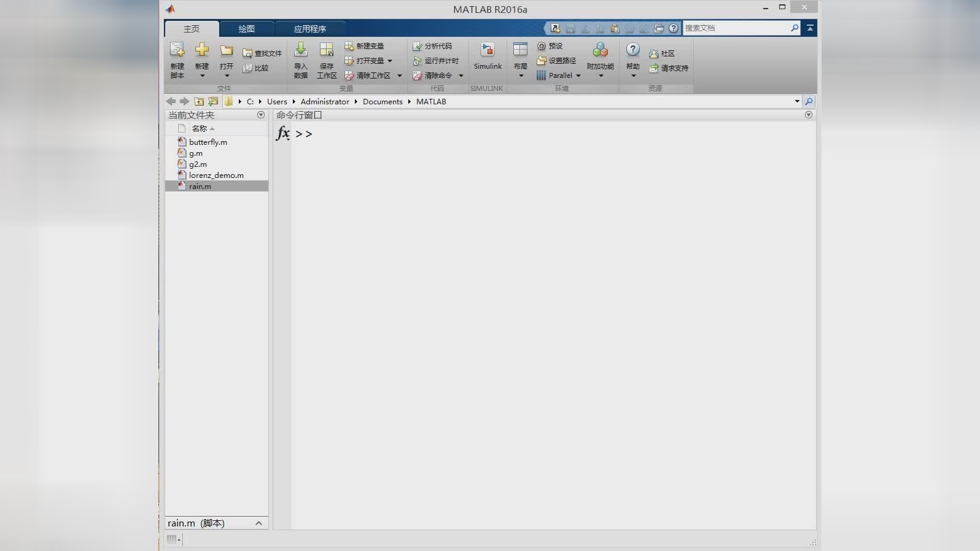
Task: Switch to the 应用程序 (Apps) tab
Action: tap(310, 29)
